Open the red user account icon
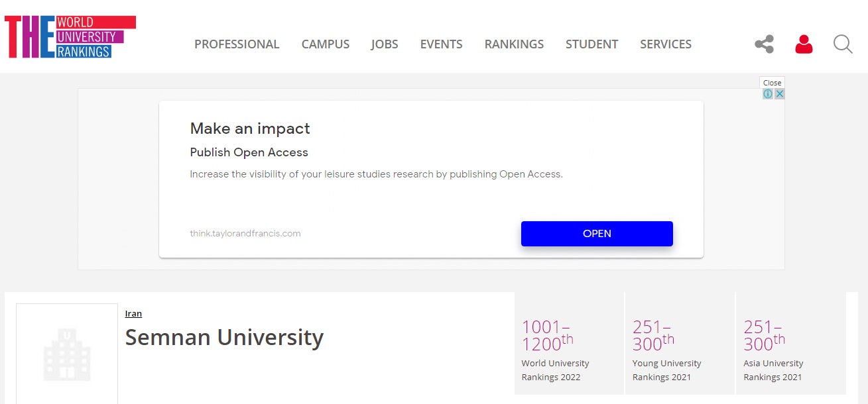This screenshot has width=868, height=404. 804,44
